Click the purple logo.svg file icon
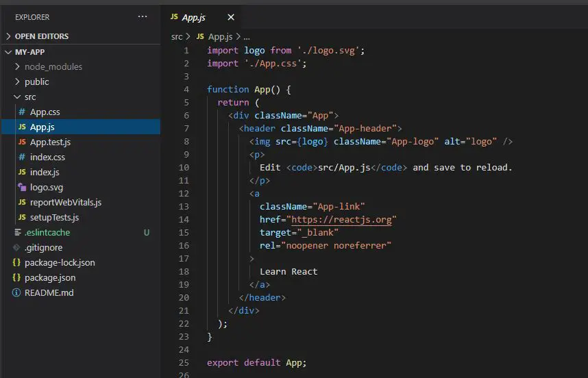Screen dimensions: 588x378 point(22,188)
